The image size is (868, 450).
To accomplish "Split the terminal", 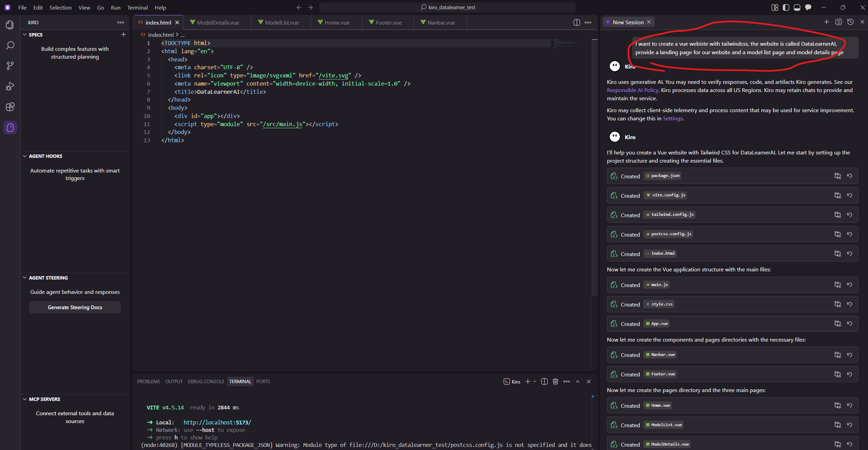I will click(x=544, y=381).
